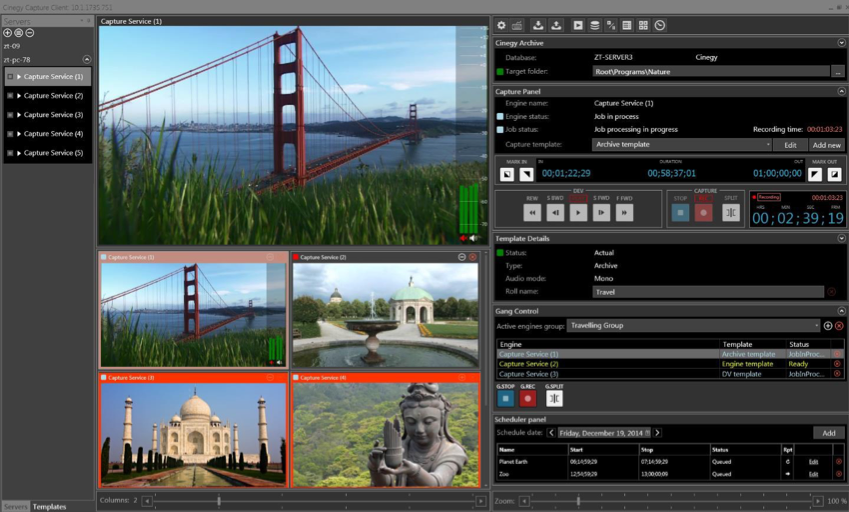This screenshot has height=512, width=849.
Task: Toggle the Capture Service (5) checkbox
Action: click(10, 153)
